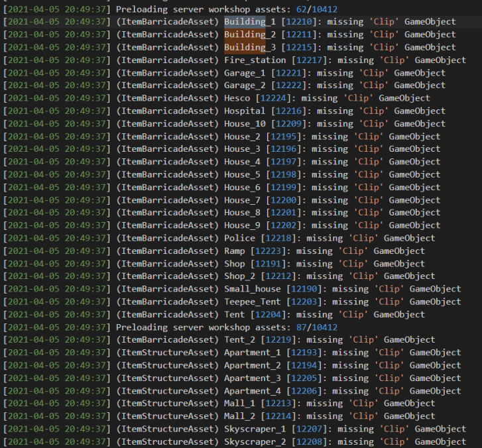
Task: Click 'Skyscraper_2' asset name
Action: (255, 442)
